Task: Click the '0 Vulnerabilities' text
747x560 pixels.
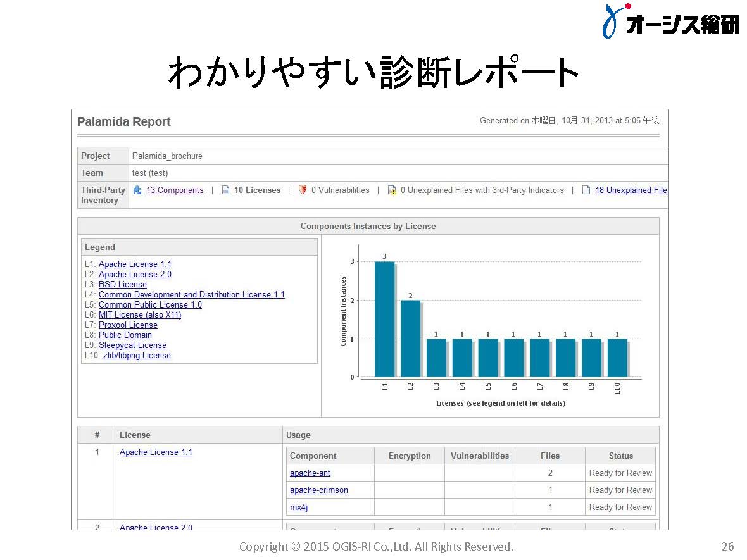Action: point(340,190)
